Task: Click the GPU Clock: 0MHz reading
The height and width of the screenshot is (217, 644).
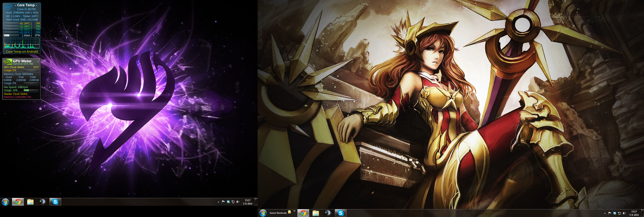Action: pos(14,67)
